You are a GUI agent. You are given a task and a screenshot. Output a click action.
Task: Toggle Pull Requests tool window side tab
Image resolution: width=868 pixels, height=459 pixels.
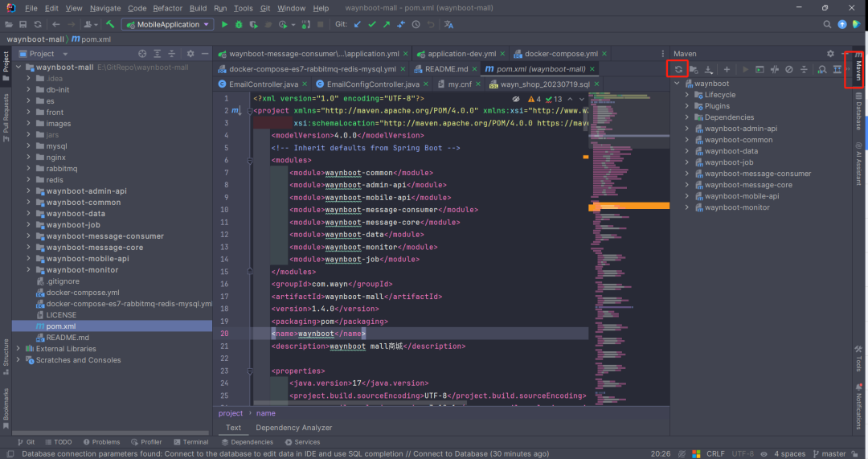tap(6, 117)
